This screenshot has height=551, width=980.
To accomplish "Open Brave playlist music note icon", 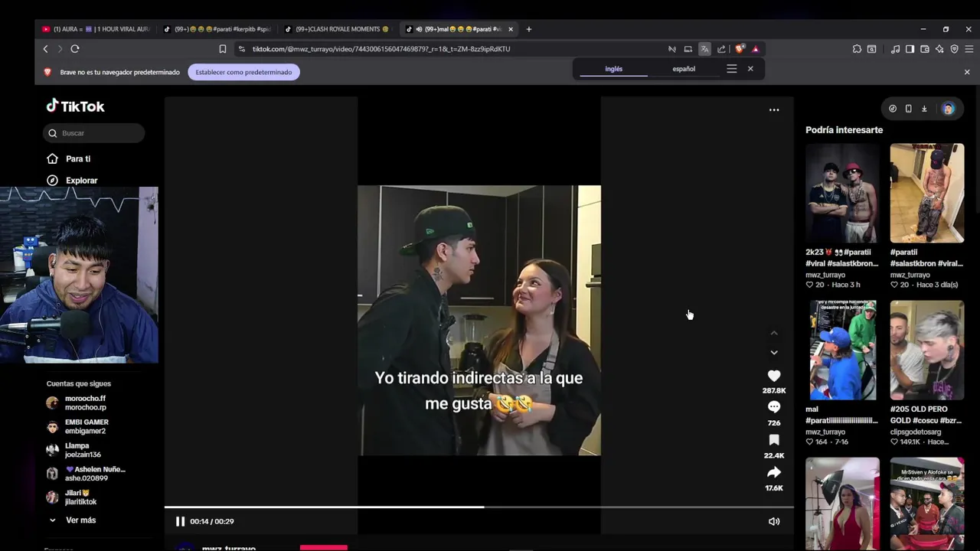I will pos(896,49).
